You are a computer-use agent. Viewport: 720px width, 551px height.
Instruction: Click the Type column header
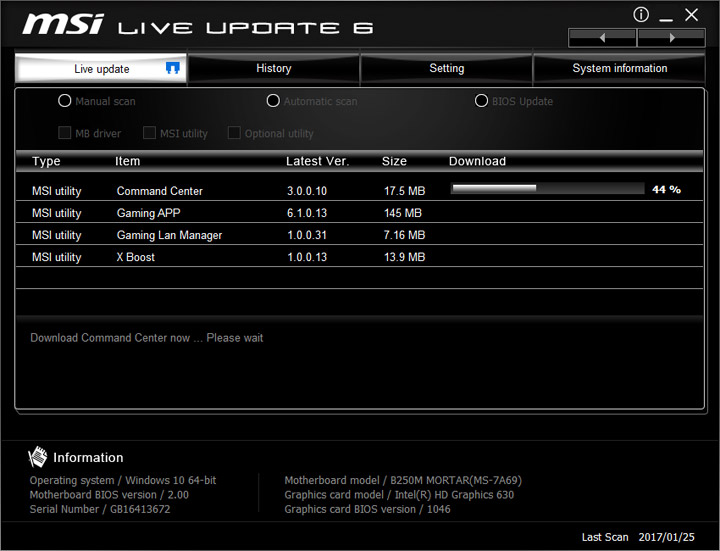click(46, 161)
